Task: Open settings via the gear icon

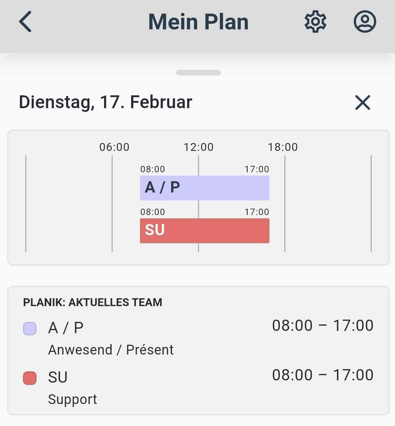Action: (315, 22)
